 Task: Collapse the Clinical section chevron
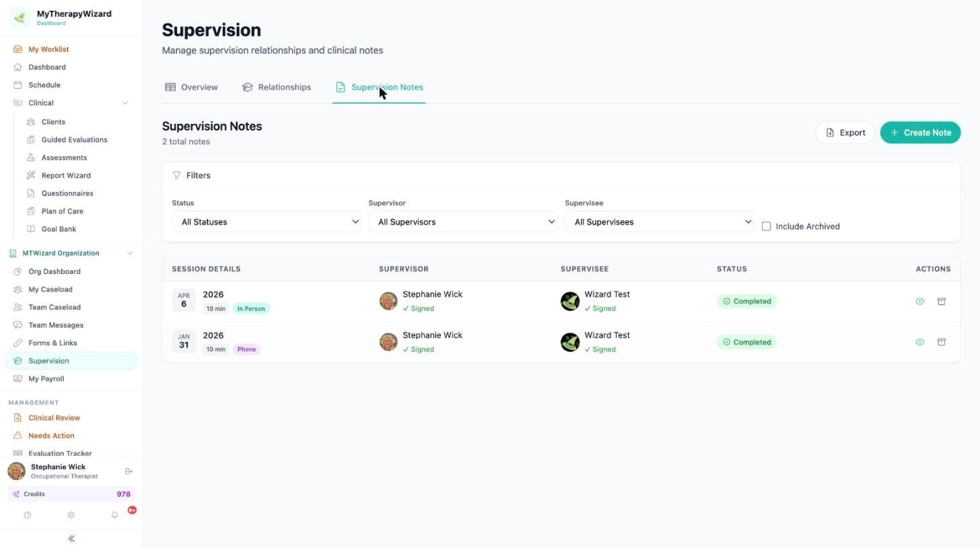pyautogui.click(x=125, y=103)
